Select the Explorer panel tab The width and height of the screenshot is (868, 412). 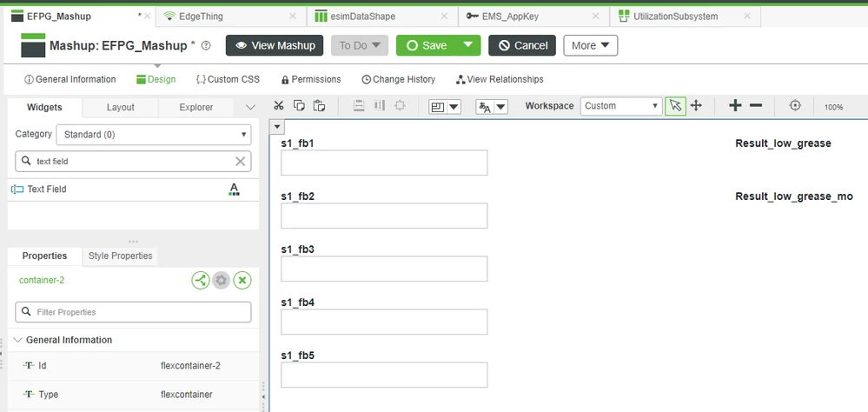click(196, 108)
